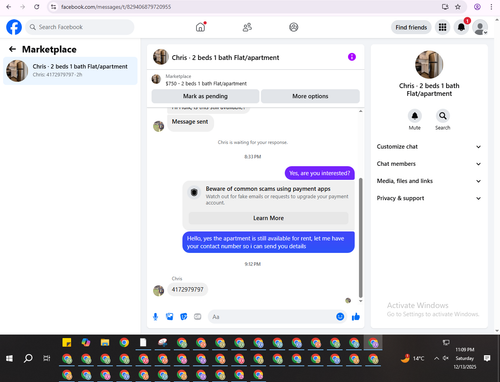Viewport: 500px width, 382px height.
Task: Open the $750 Marketplace listing link
Action: pos(206,84)
